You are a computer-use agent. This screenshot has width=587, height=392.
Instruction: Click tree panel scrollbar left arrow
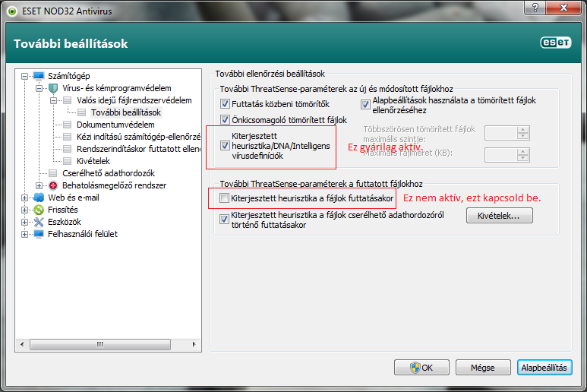tap(22, 344)
